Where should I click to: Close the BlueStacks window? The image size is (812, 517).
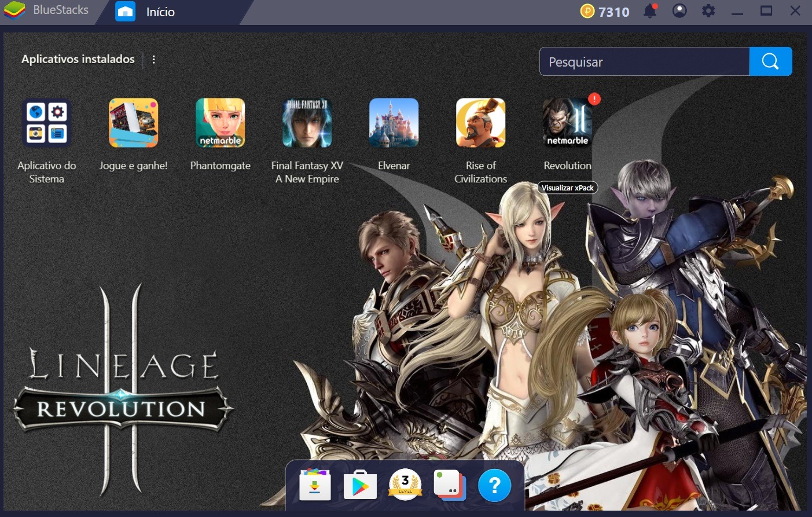click(x=795, y=11)
